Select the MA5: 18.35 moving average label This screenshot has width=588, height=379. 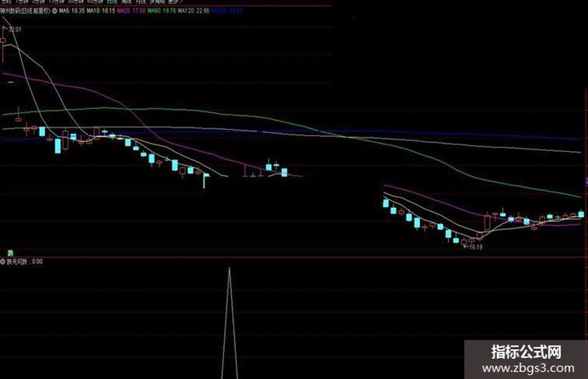[72, 11]
